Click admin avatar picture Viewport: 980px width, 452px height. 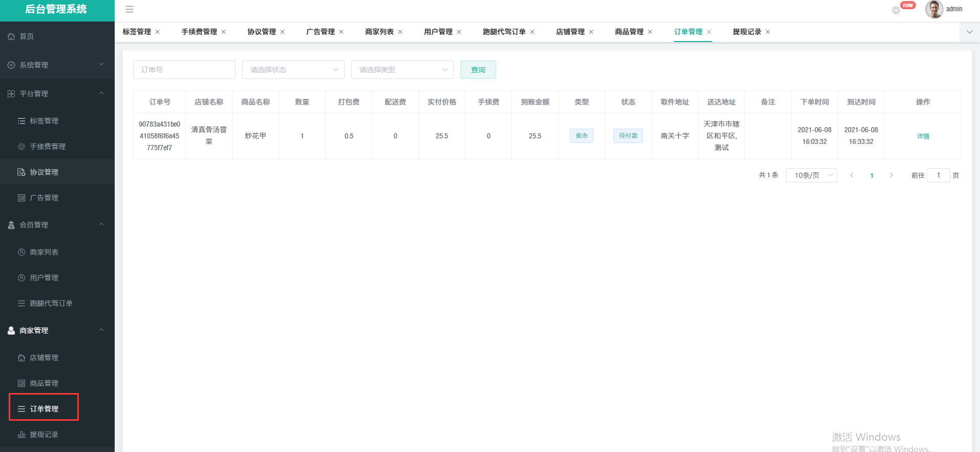coord(934,9)
